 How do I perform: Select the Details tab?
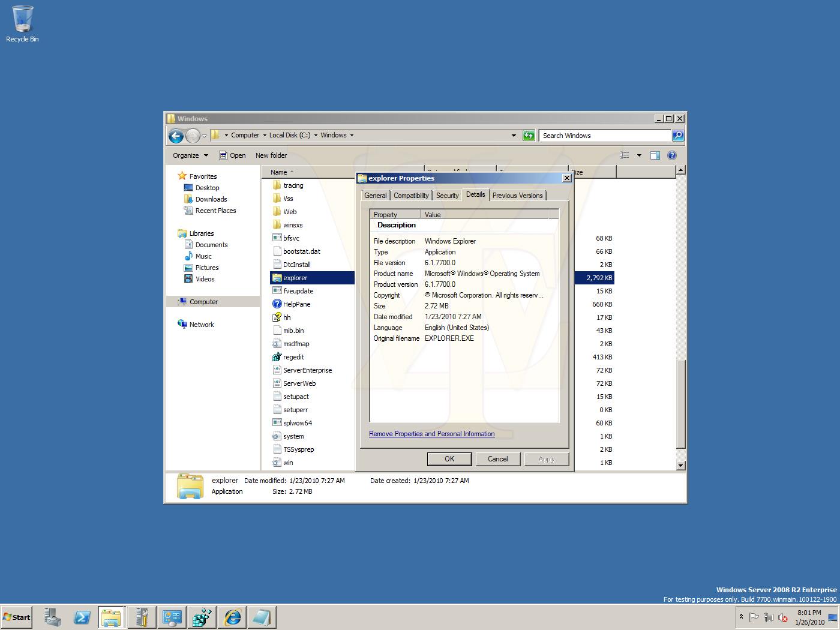click(x=476, y=194)
